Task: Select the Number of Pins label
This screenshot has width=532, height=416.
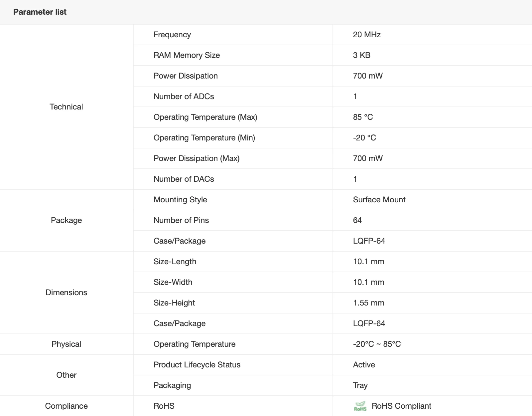Action: click(181, 220)
